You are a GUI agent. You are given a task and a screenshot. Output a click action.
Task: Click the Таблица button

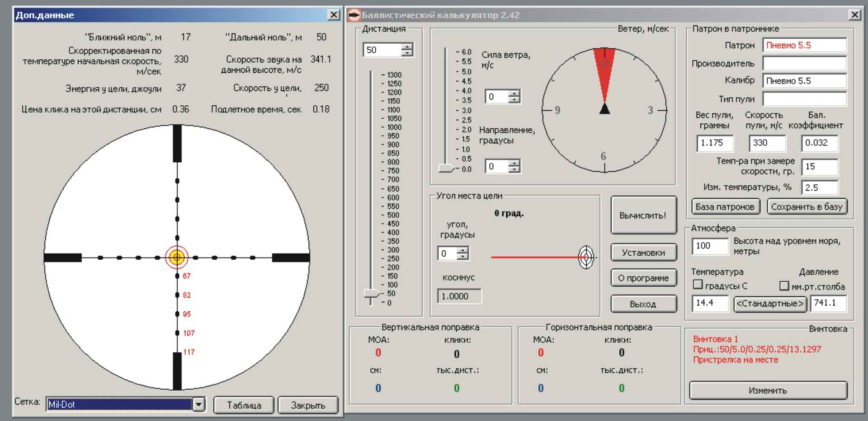point(244,405)
